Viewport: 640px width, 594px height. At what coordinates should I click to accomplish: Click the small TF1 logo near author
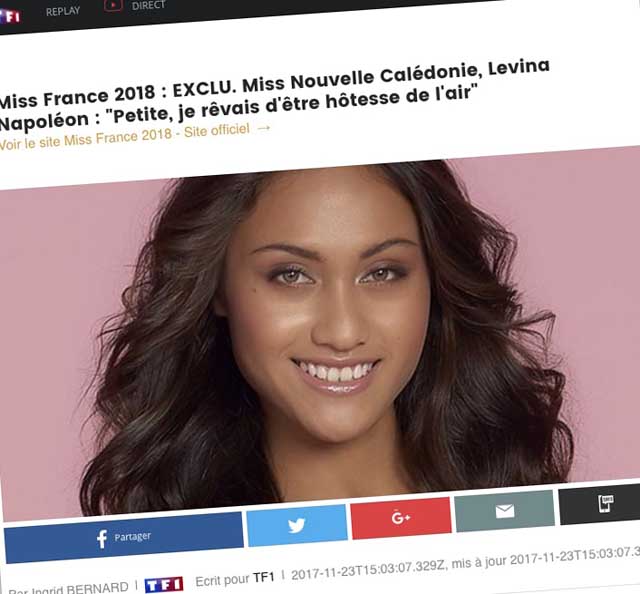pos(164,584)
